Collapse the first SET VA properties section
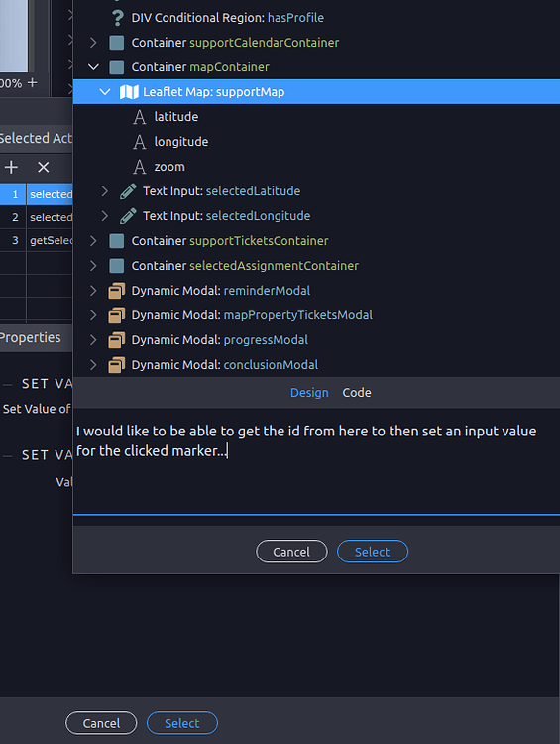560x744 pixels. [8, 384]
